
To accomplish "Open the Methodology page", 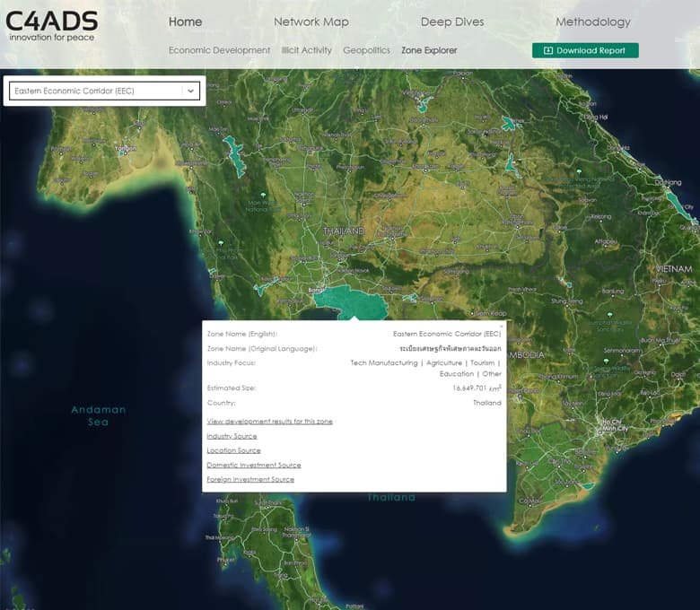I will point(592,22).
